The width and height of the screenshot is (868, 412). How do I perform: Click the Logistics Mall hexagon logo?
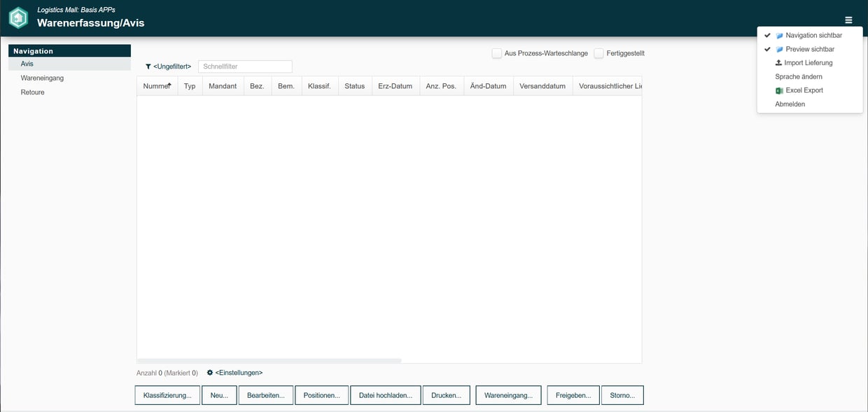18,18
